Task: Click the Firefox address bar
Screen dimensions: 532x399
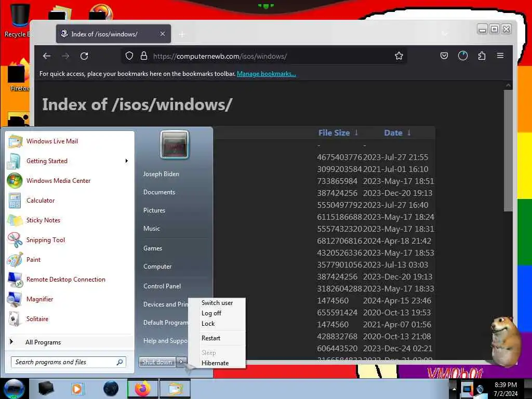Action: click(264, 56)
